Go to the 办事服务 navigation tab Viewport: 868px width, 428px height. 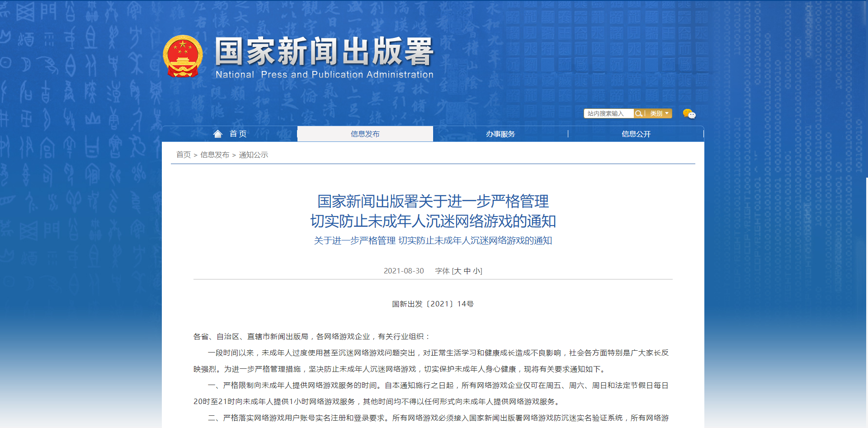[500, 134]
